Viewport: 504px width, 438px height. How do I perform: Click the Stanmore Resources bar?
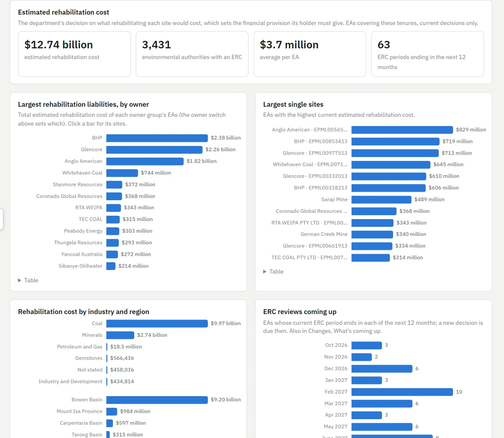point(114,184)
